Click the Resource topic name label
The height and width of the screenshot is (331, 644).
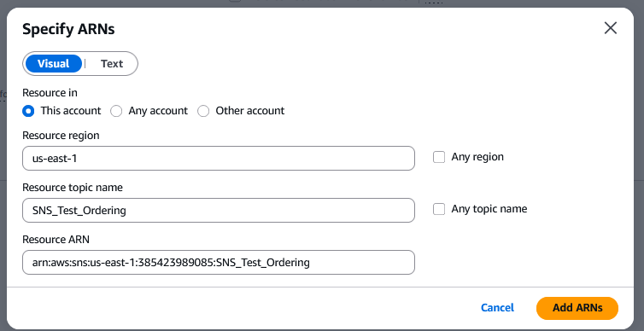click(73, 188)
